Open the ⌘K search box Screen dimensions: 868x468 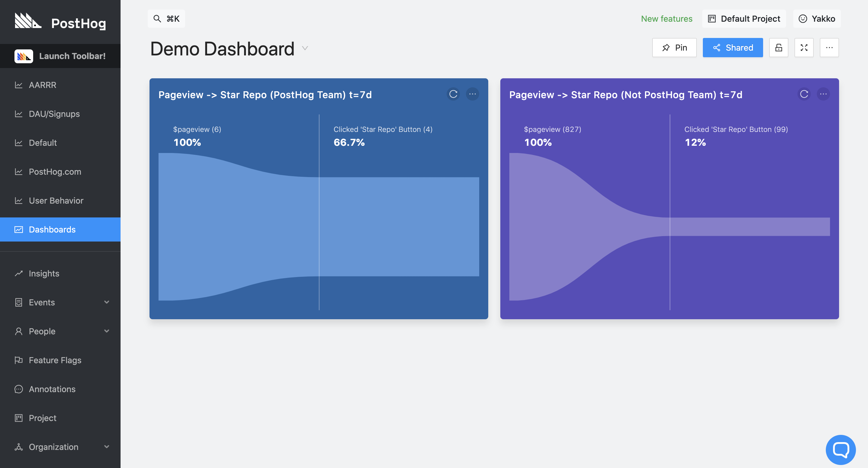(166, 18)
